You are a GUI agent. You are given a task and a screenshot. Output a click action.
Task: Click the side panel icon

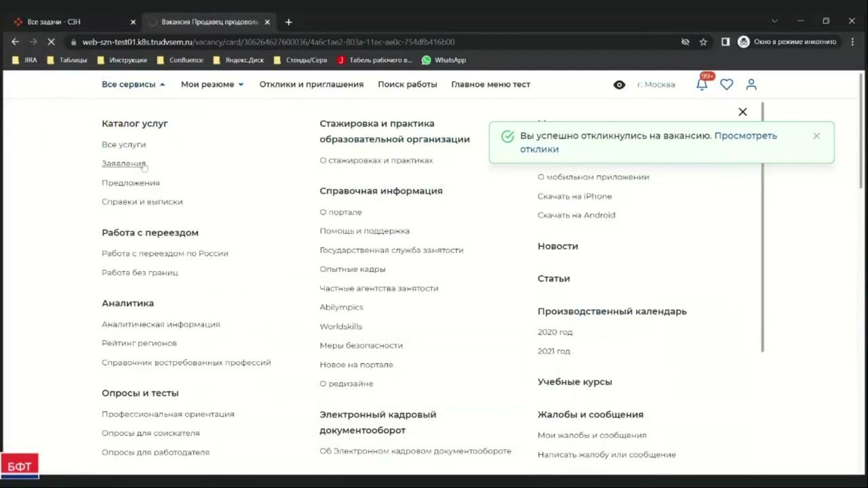tap(725, 41)
